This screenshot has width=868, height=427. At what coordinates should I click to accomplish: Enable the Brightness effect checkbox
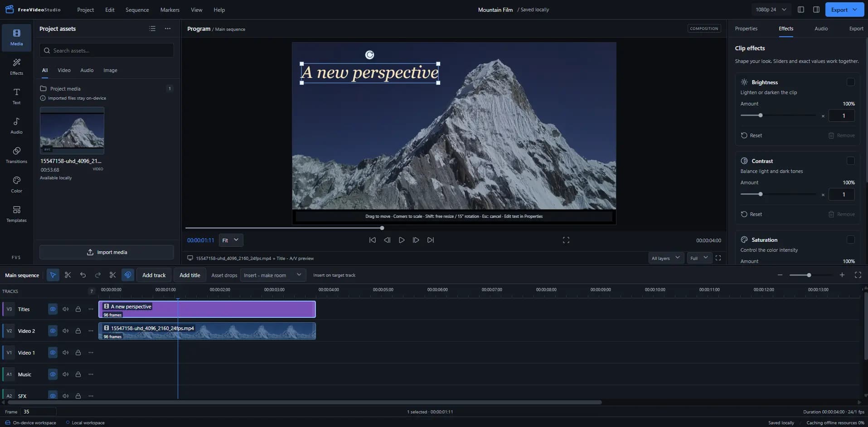[x=851, y=82]
